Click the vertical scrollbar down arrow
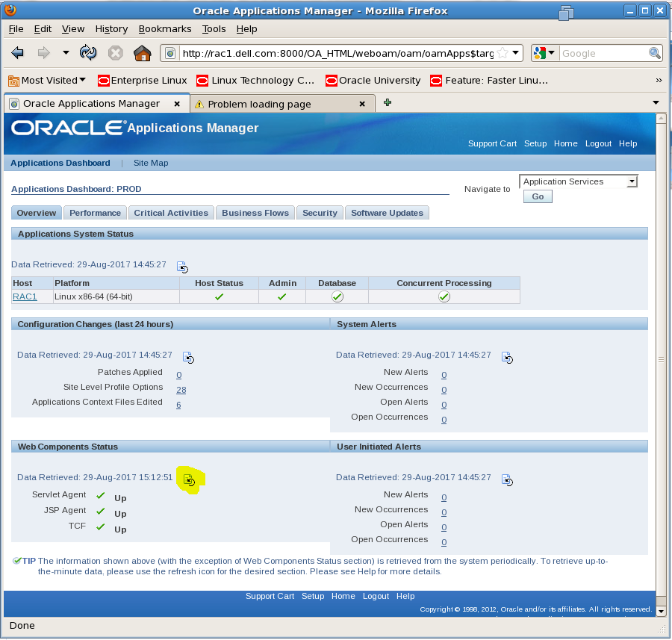672x640 pixels. 661,612
